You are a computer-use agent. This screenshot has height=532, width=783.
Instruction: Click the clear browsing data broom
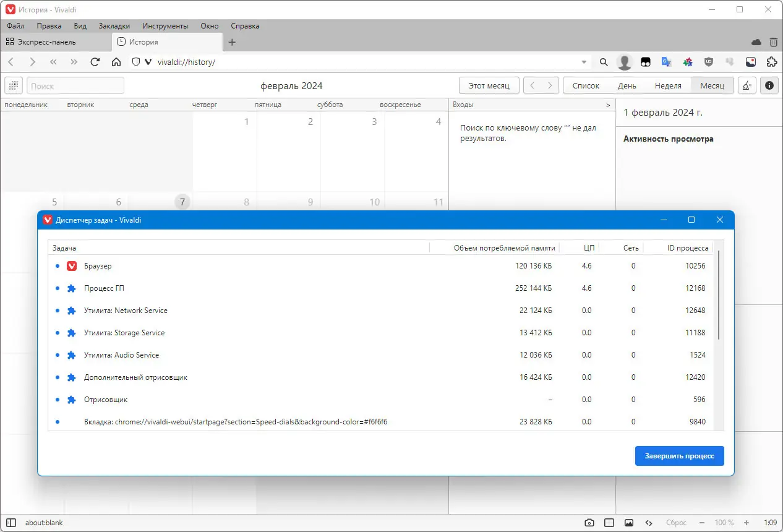[x=747, y=85]
